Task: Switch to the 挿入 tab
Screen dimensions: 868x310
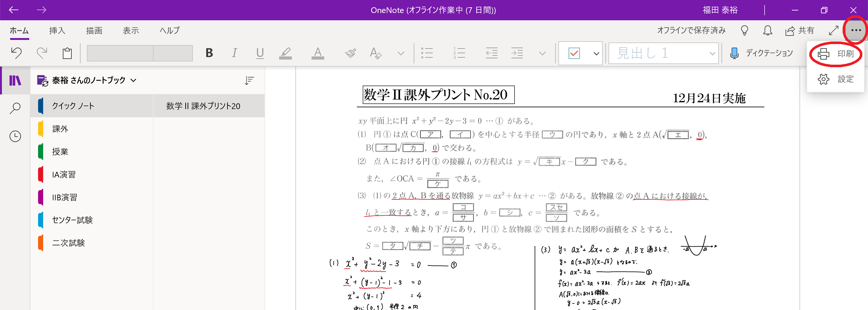Action: pos(57,31)
